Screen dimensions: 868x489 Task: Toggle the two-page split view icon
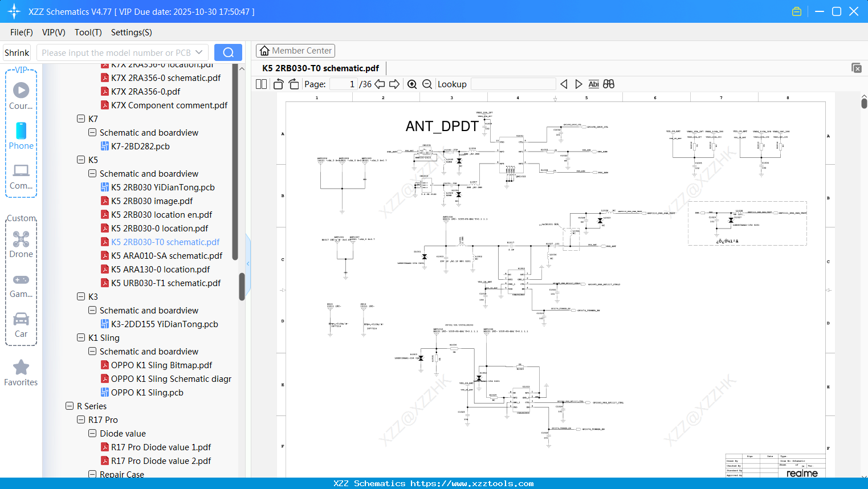pyautogui.click(x=262, y=84)
